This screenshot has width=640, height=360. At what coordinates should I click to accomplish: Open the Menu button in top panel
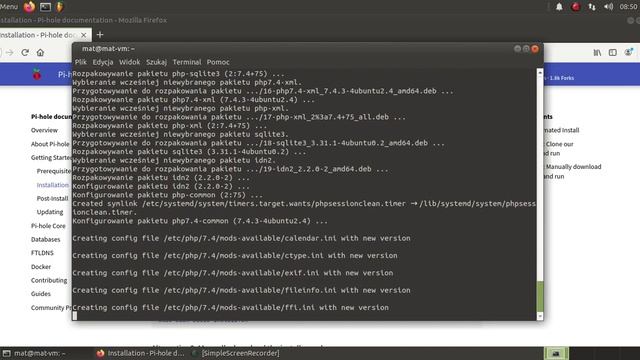[x=9, y=7]
